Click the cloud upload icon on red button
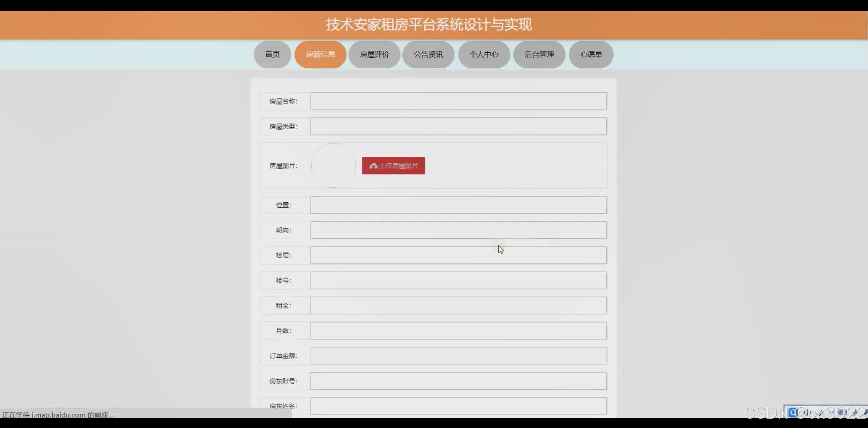The width and height of the screenshot is (868, 428). [373, 166]
